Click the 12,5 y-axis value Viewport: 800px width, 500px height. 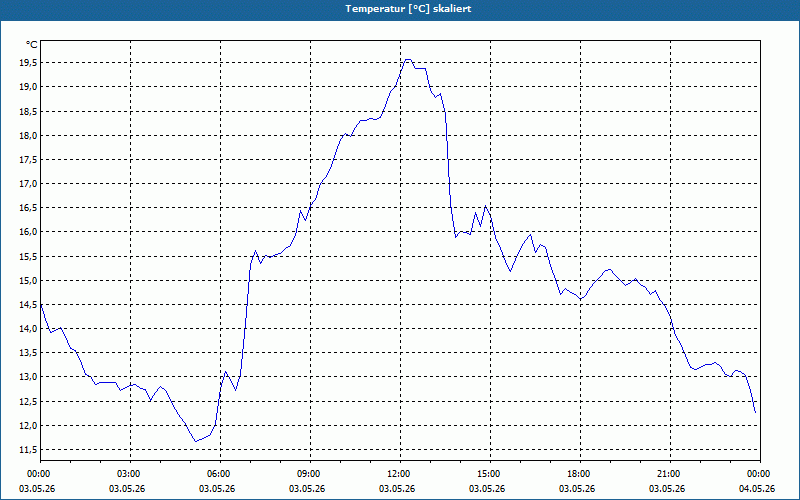click(x=29, y=401)
